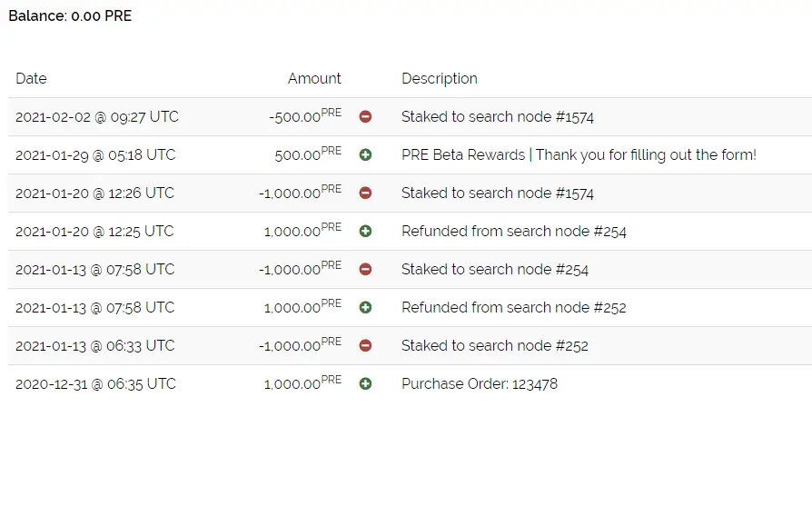Click green plus icon for node #254 refund
Image resolution: width=812 pixels, height=516 pixels.
(365, 231)
